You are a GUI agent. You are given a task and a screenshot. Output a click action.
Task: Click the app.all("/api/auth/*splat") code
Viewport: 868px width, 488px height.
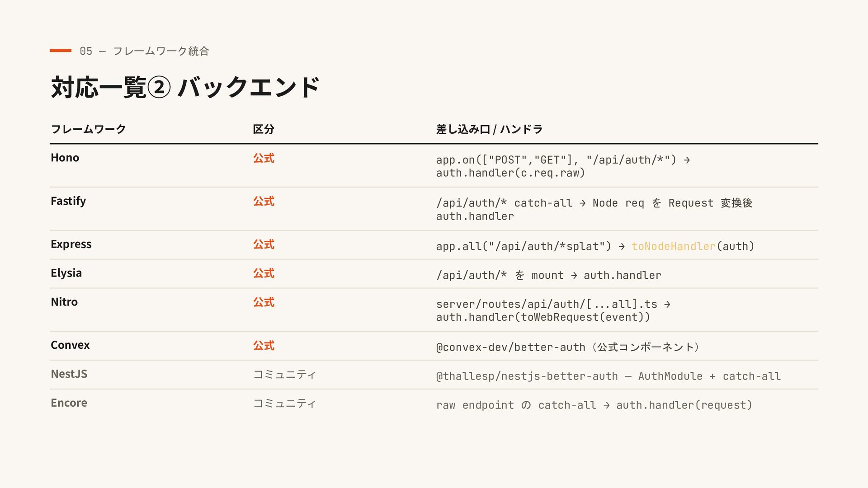click(x=524, y=246)
